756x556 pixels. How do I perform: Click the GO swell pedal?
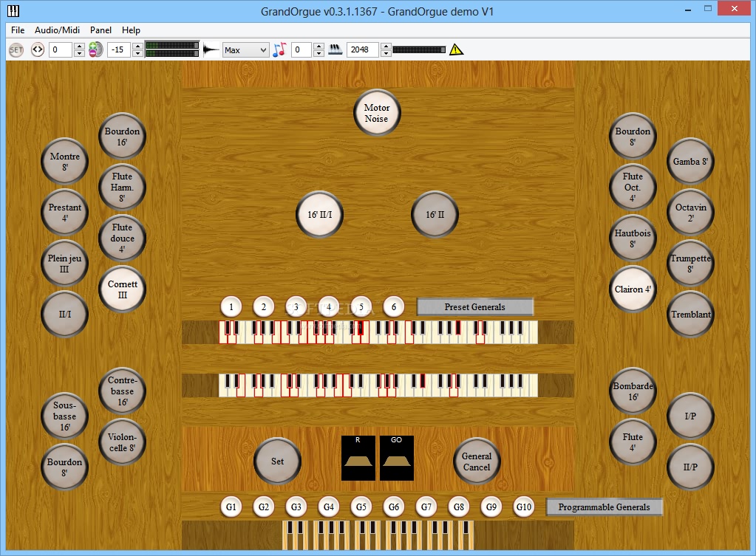pyautogui.click(x=396, y=459)
